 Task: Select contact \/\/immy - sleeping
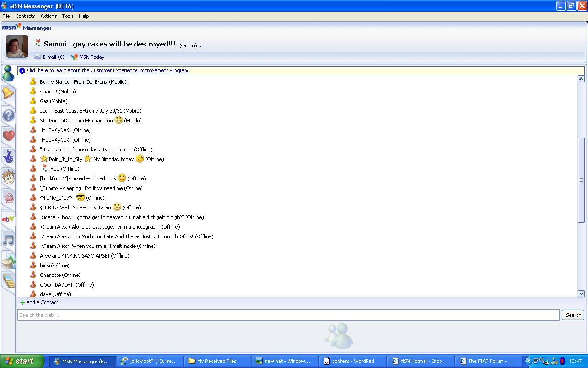pyautogui.click(x=91, y=188)
